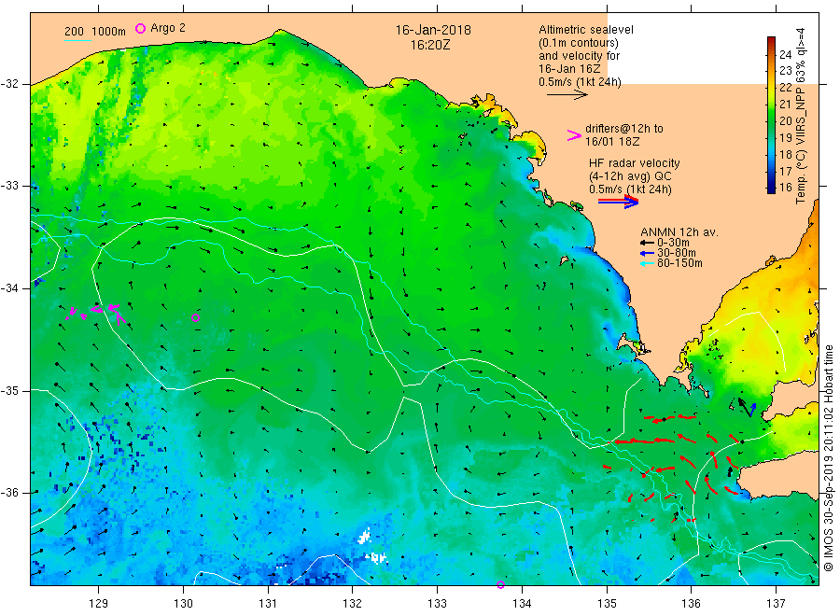Click the IMOS copyright timestamp text
This screenshot has height=616, width=840.
pyautogui.click(x=829, y=458)
